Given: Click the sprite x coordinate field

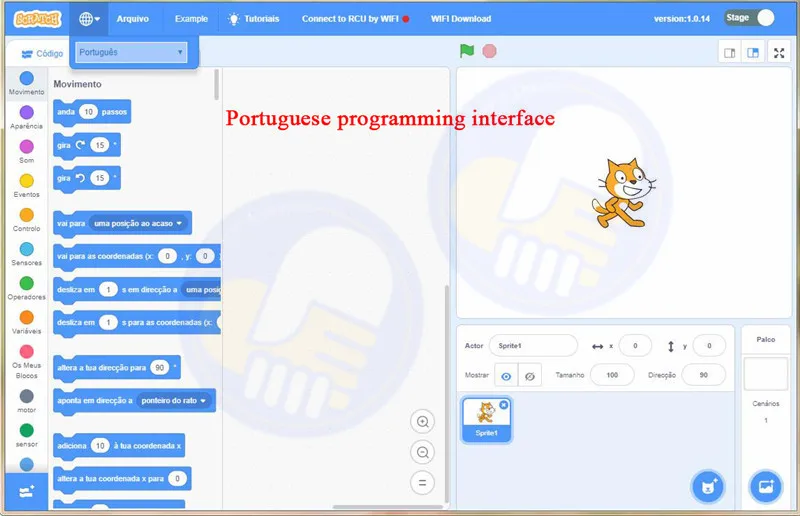Looking at the screenshot, I should [x=635, y=346].
